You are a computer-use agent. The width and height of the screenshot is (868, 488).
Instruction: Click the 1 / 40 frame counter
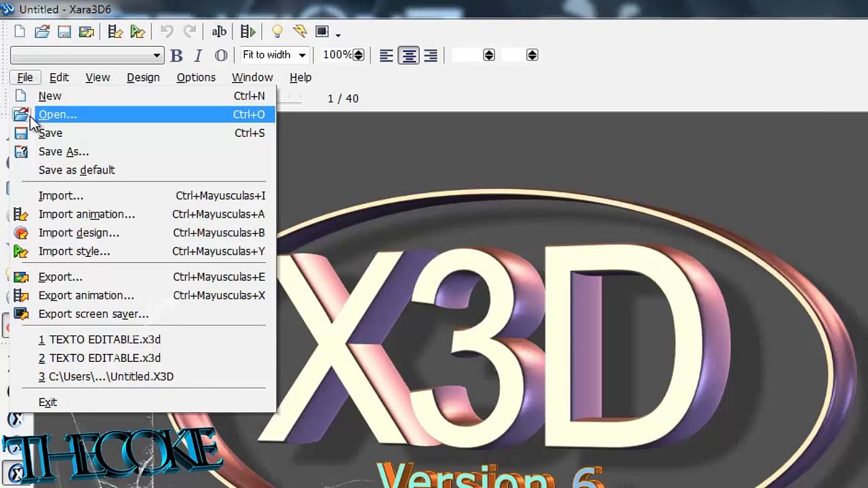(343, 99)
